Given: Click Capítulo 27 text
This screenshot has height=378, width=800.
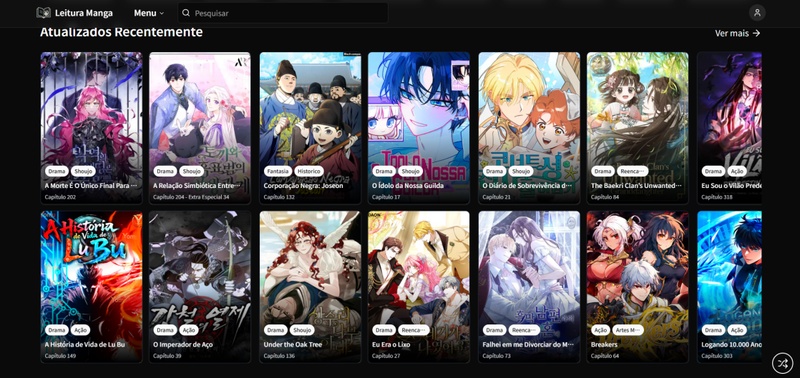Looking at the screenshot, I should pos(386,356).
